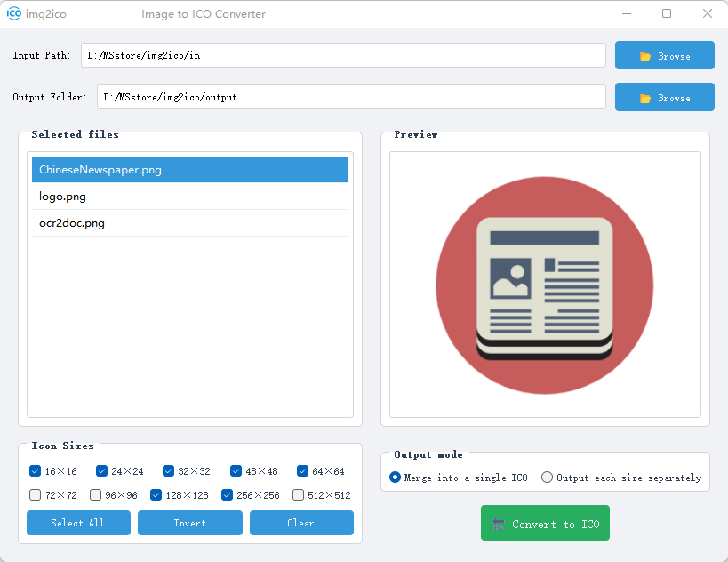Click the Select All sizes button
This screenshot has height=562, width=728.
click(x=78, y=523)
